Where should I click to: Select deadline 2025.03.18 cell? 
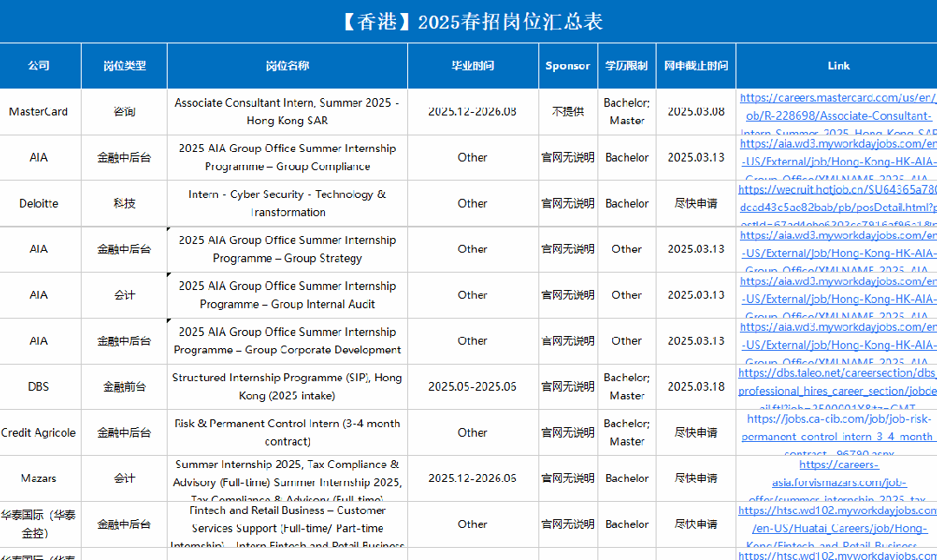coord(696,386)
